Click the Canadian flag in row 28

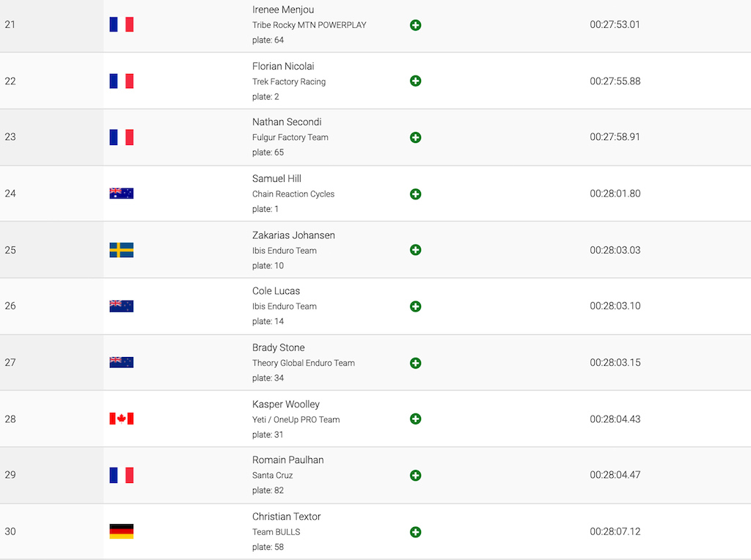pyautogui.click(x=121, y=419)
